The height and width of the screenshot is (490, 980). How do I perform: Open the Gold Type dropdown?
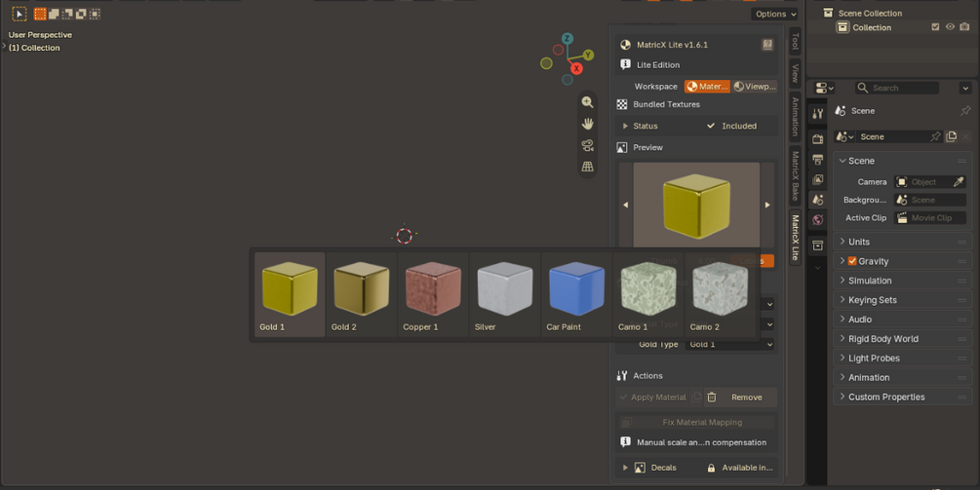coord(729,344)
